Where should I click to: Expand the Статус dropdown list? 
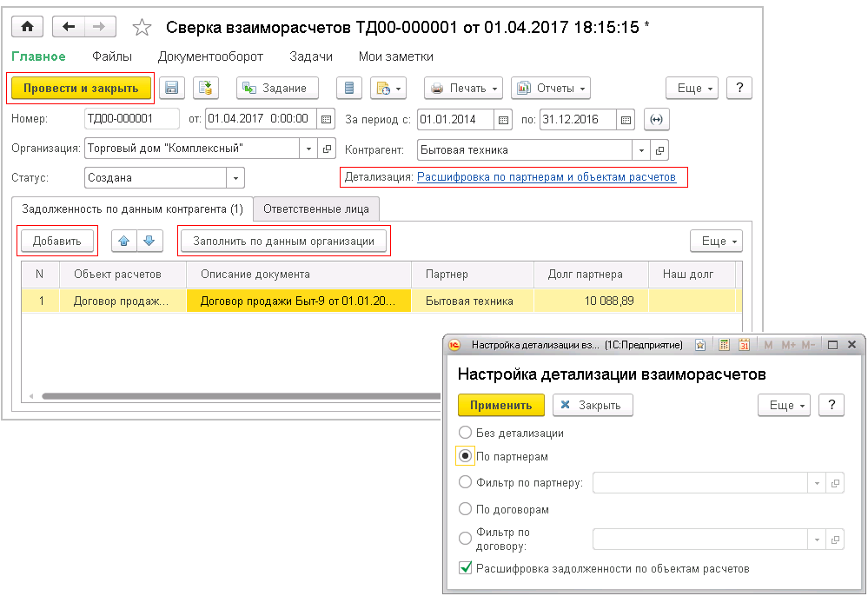pos(235,177)
